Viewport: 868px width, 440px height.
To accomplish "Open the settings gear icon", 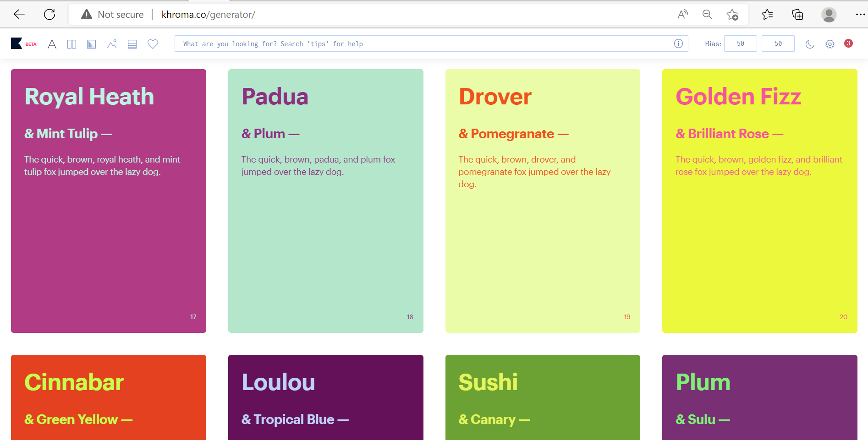I will (x=830, y=44).
